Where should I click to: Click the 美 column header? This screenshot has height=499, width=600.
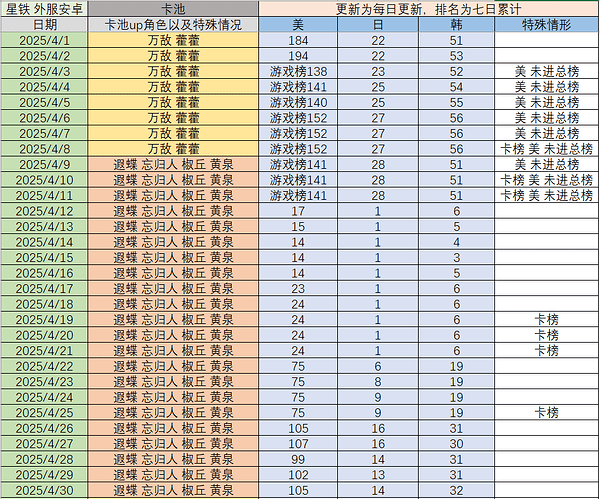(x=298, y=24)
